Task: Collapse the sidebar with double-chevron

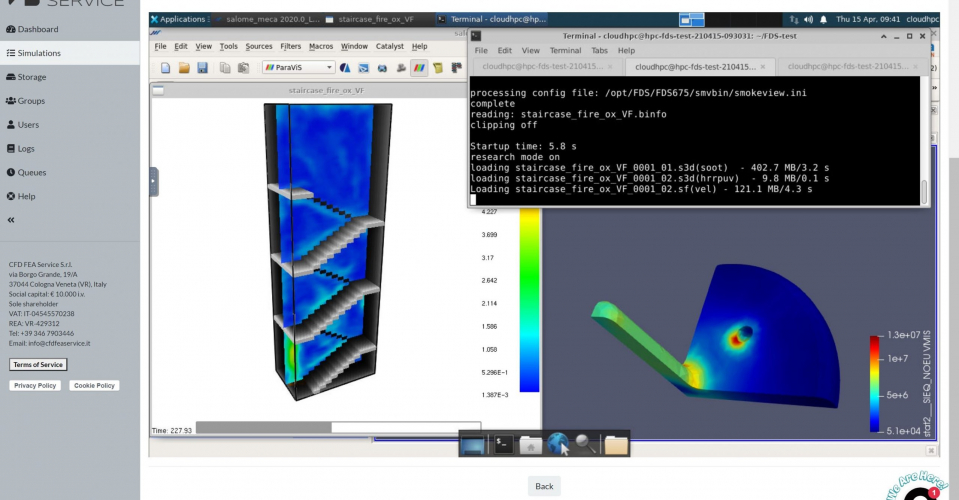Action: point(10,219)
